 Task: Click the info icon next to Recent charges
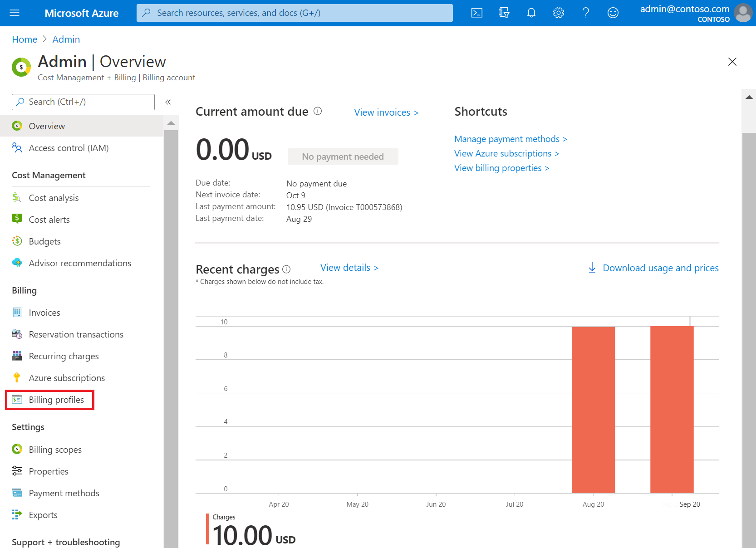pyautogui.click(x=286, y=269)
